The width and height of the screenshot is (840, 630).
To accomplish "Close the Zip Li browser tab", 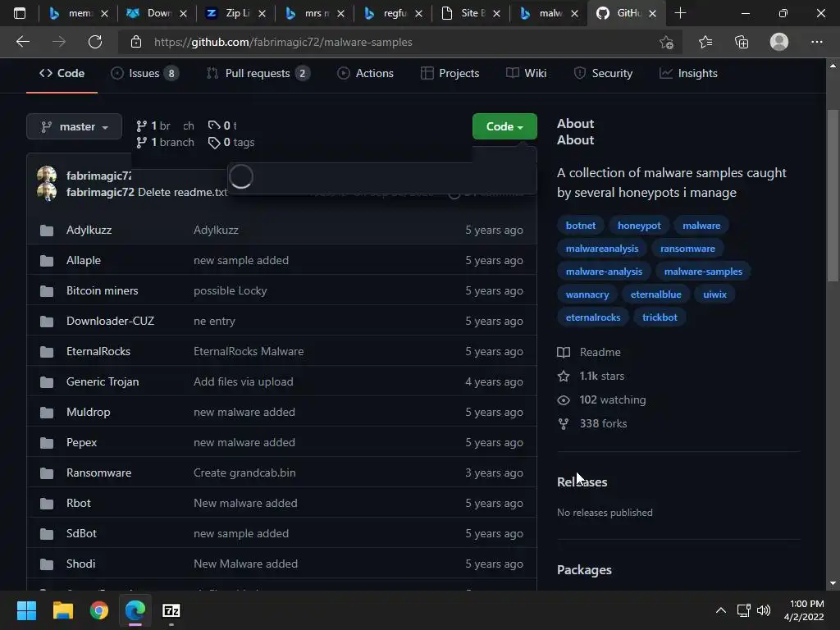I will point(262,13).
